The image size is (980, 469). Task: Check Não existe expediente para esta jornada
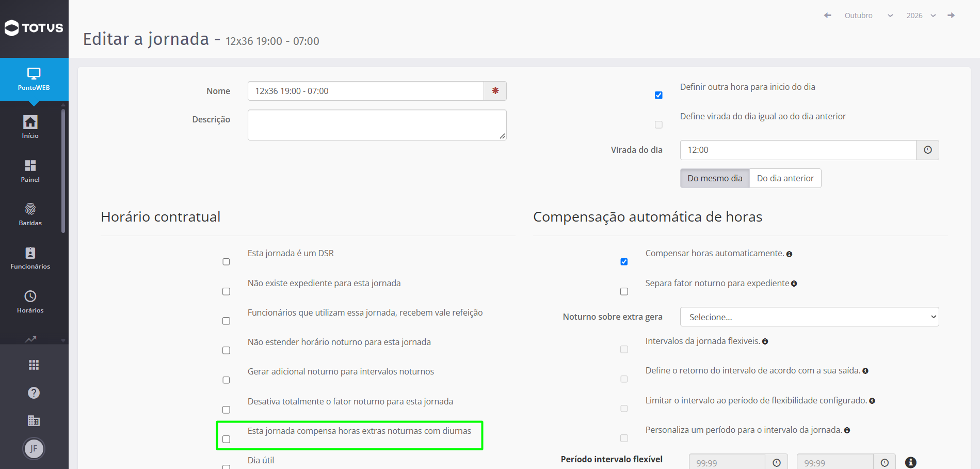(226, 291)
